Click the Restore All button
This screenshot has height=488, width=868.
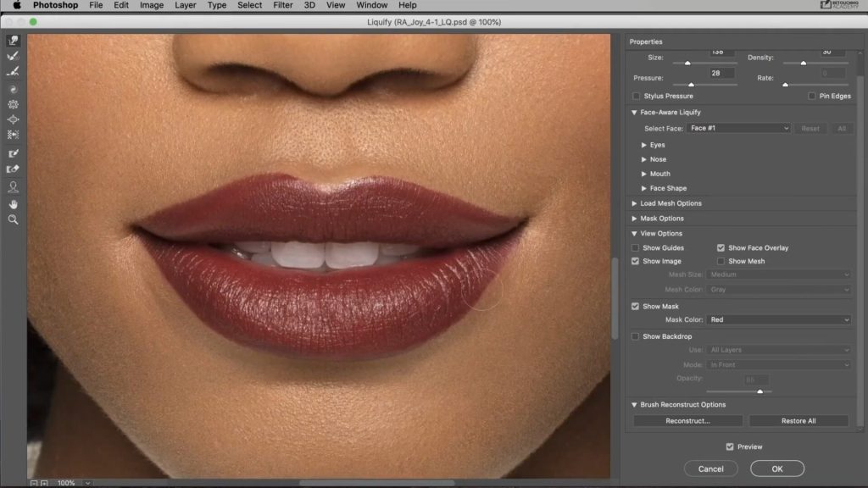(798, 420)
